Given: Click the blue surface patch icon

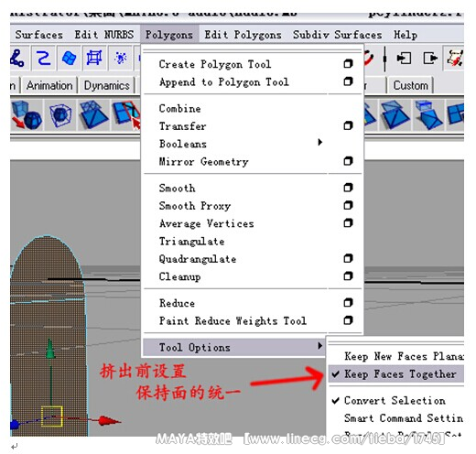Looking at the screenshot, I should (x=69, y=58).
